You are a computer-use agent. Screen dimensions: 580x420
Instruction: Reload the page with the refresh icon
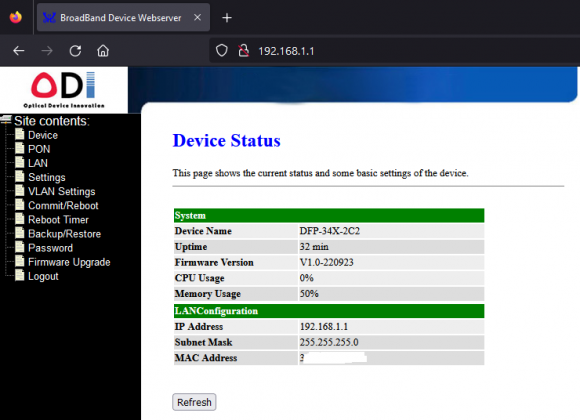(75, 51)
